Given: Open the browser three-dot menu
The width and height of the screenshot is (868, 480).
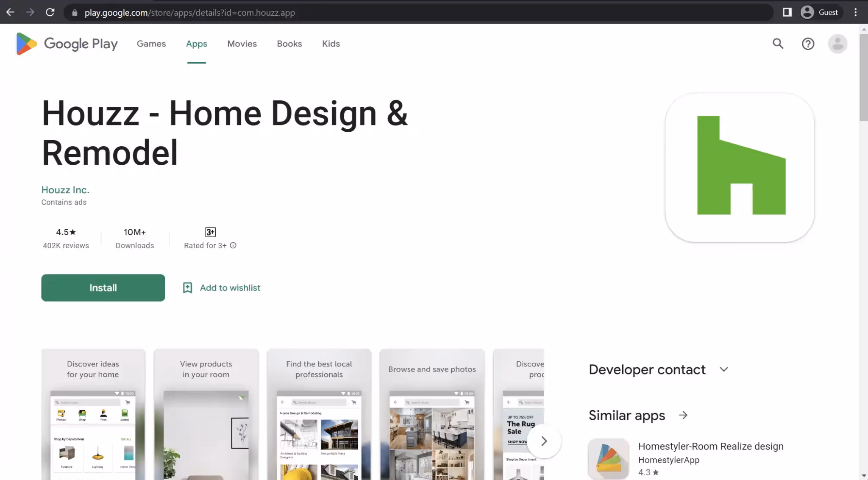Looking at the screenshot, I should (855, 12).
